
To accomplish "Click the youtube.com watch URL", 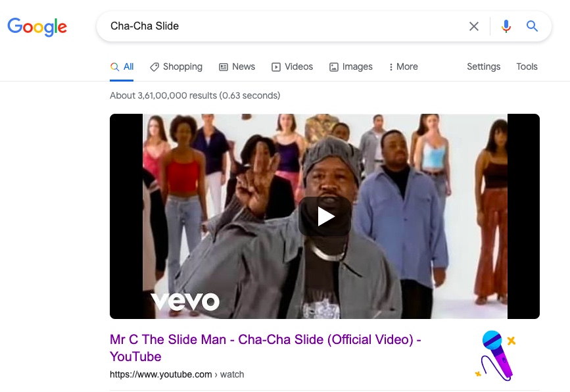I will point(177,374).
